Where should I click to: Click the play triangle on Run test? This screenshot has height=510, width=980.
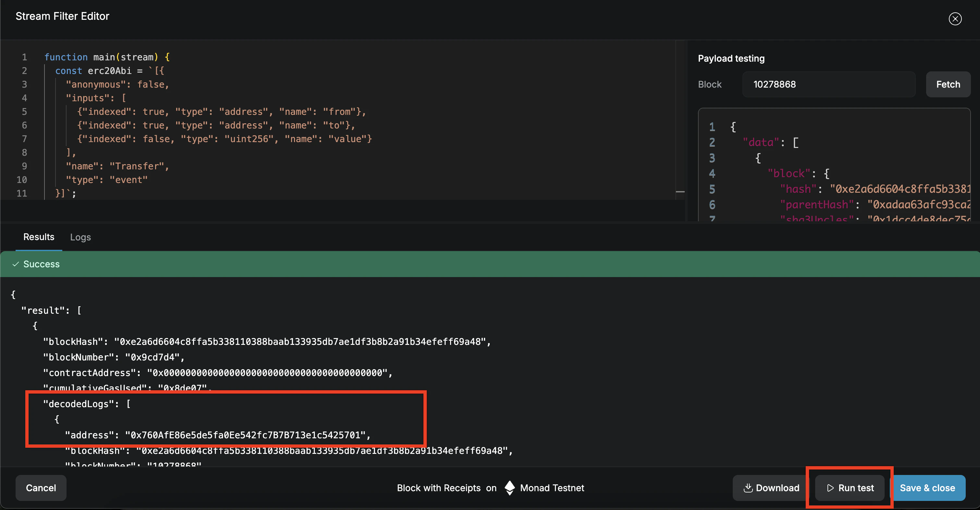point(830,488)
